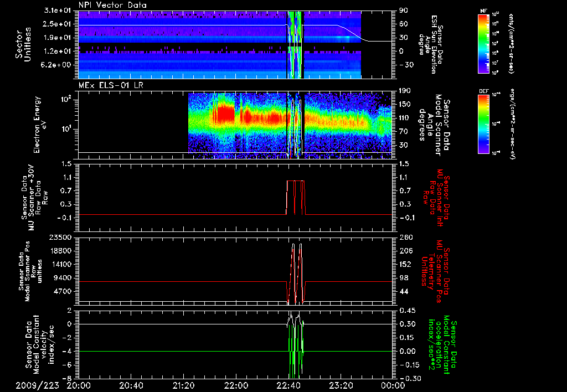Click the '22:40' time axis label
The width and height of the screenshot is (567, 392).
[288, 385]
